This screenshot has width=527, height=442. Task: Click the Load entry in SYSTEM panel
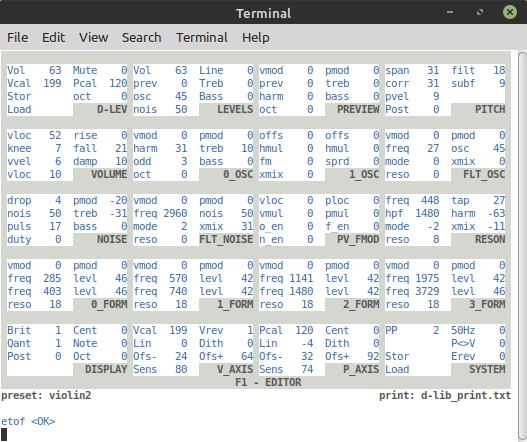[x=397, y=369]
